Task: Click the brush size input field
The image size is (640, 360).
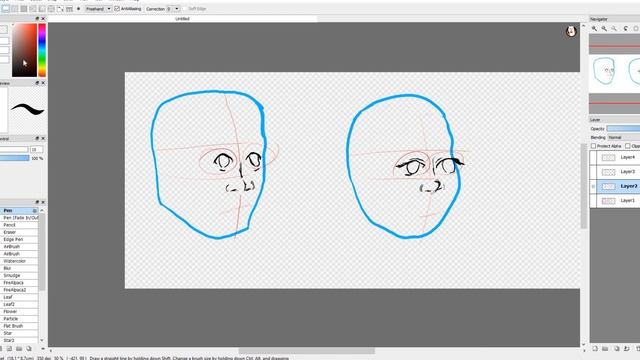Action: (36, 150)
